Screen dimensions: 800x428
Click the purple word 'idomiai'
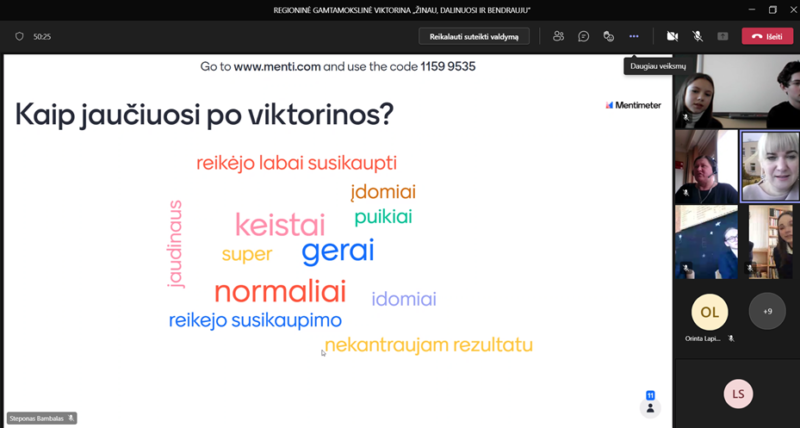(x=404, y=299)
